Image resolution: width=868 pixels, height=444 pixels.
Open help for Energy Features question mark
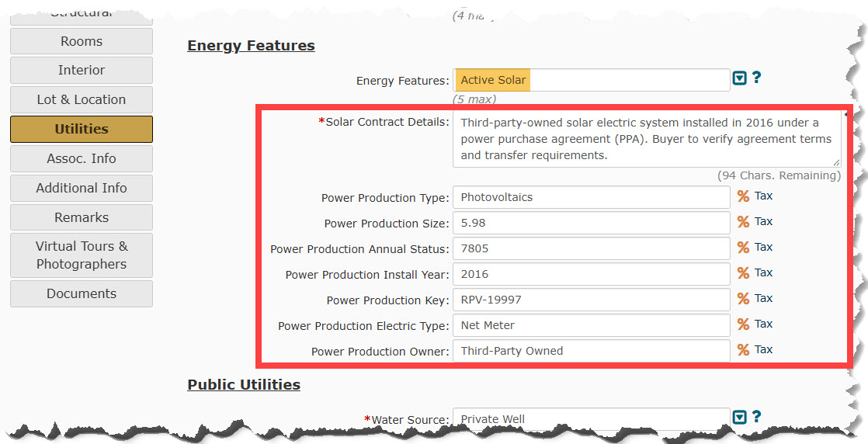pos(756,78)
